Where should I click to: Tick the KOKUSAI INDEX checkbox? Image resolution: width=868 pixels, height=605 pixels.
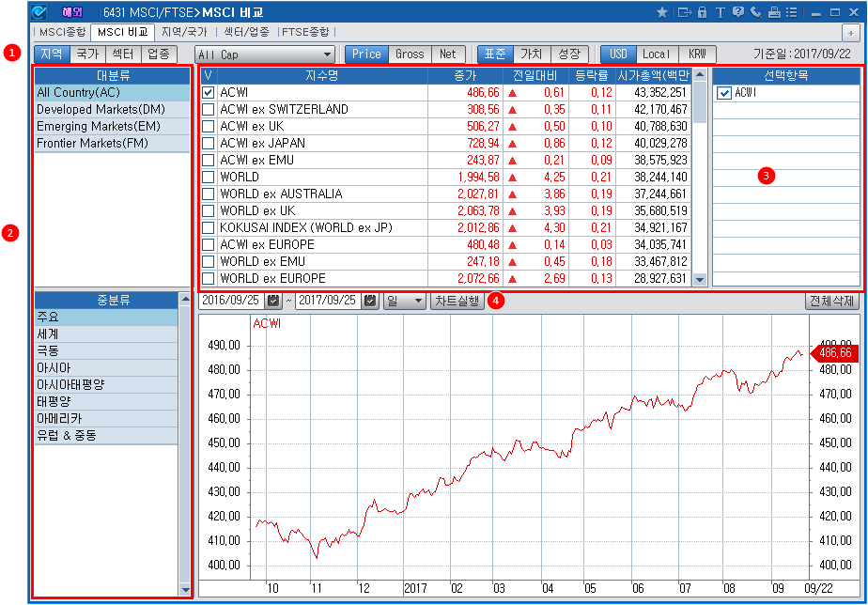(x=209, y=227)
